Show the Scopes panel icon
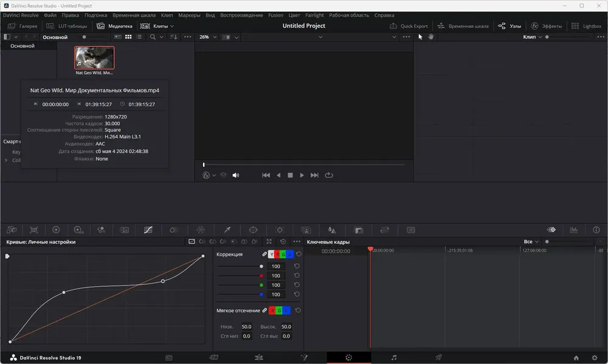This screenshot has height=364, width=608. pos(573,230)
